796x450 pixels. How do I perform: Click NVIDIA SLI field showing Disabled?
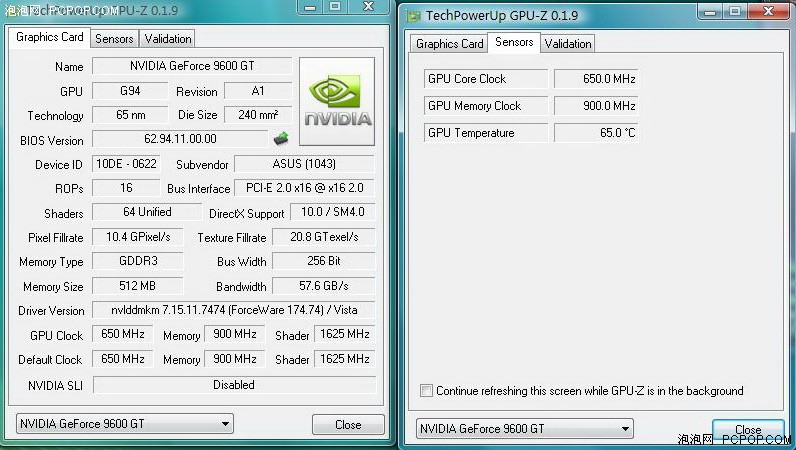(234, 384)
